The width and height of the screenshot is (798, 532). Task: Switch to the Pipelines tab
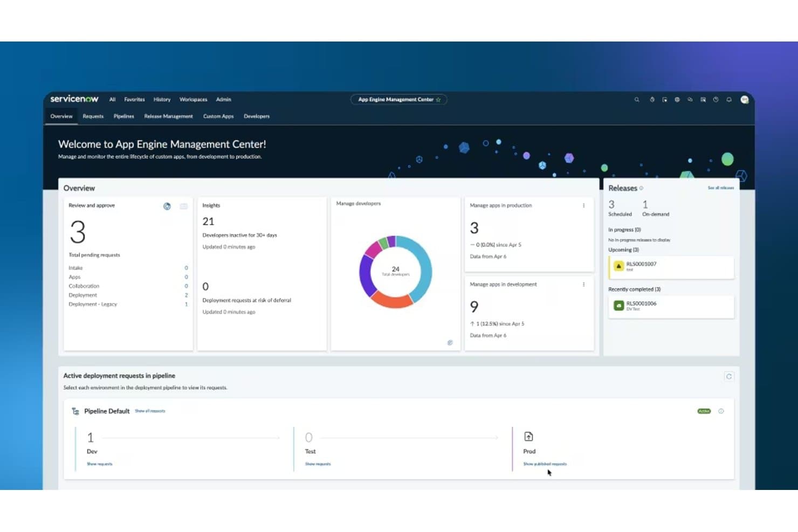123,116
